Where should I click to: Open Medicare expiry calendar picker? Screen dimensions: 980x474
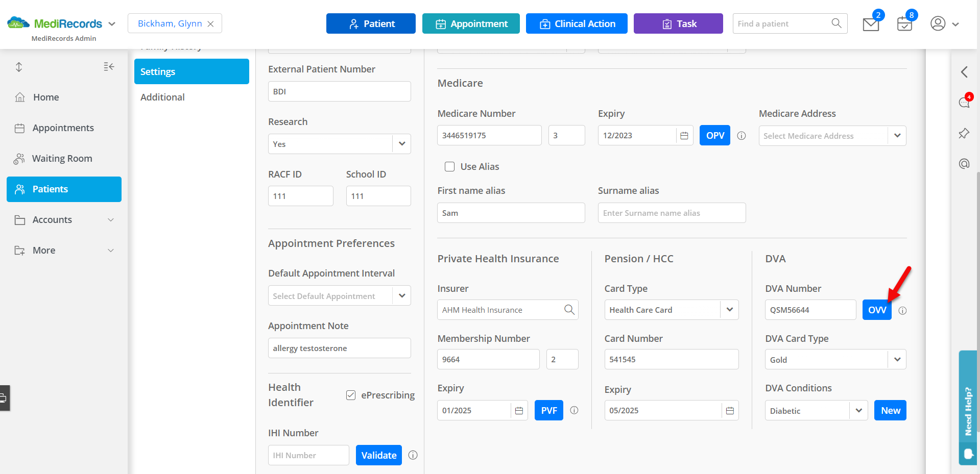click(x=684, y=136)
